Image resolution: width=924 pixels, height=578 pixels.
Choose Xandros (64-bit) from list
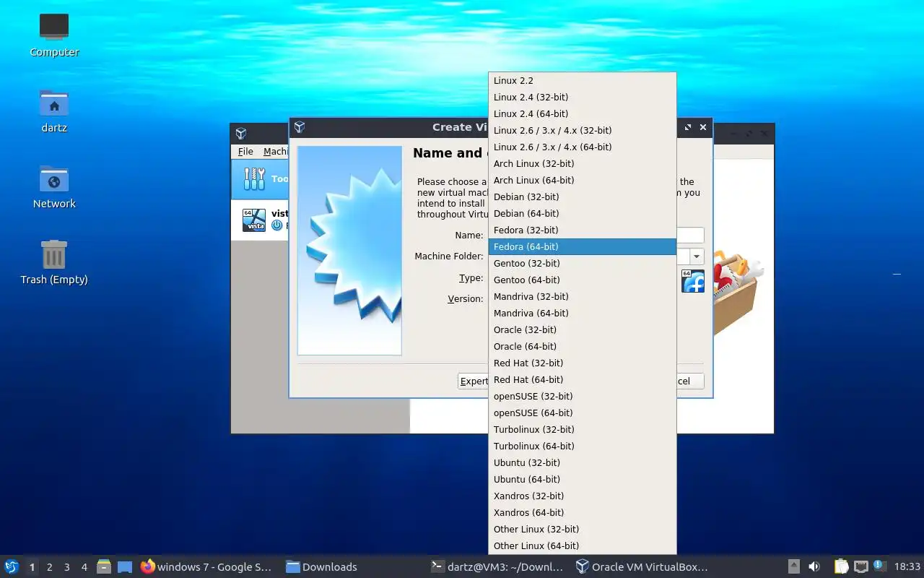click(x=583, y=512)
